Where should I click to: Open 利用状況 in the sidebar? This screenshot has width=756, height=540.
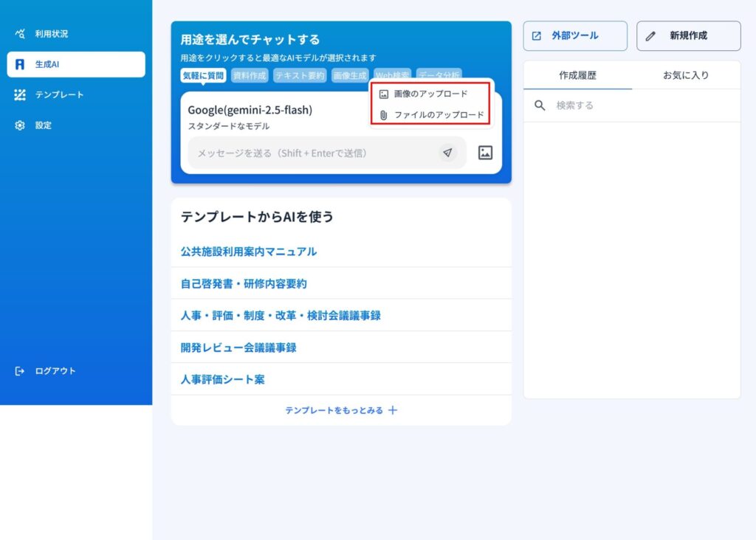51,34
